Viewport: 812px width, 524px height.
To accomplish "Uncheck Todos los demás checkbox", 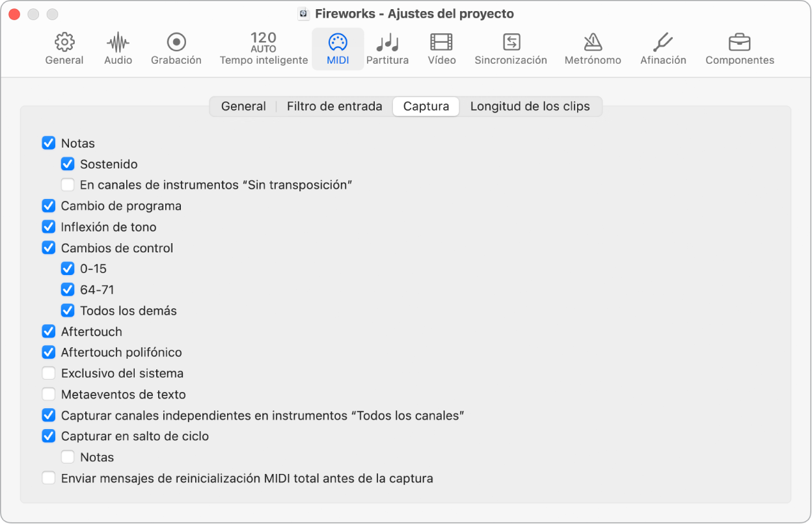I will pos(68,311).
